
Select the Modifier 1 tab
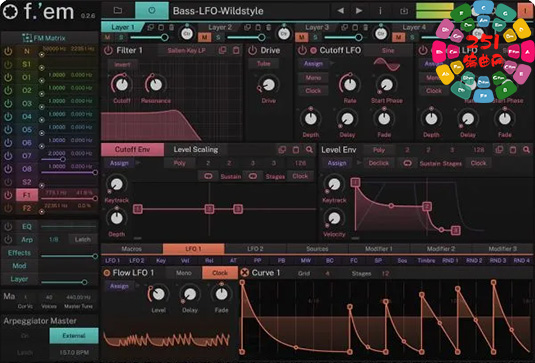(x=378, y=249)
